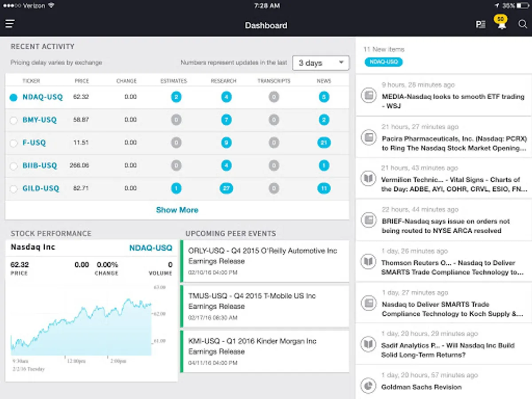Image resolution: width=532 pixels, height=399 pixels.
Task: Remove the NDAQ-USQ filter tag
Action: click(x=383, y=62)
